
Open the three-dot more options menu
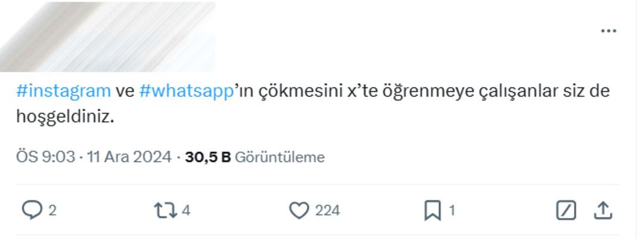point(608,31)
